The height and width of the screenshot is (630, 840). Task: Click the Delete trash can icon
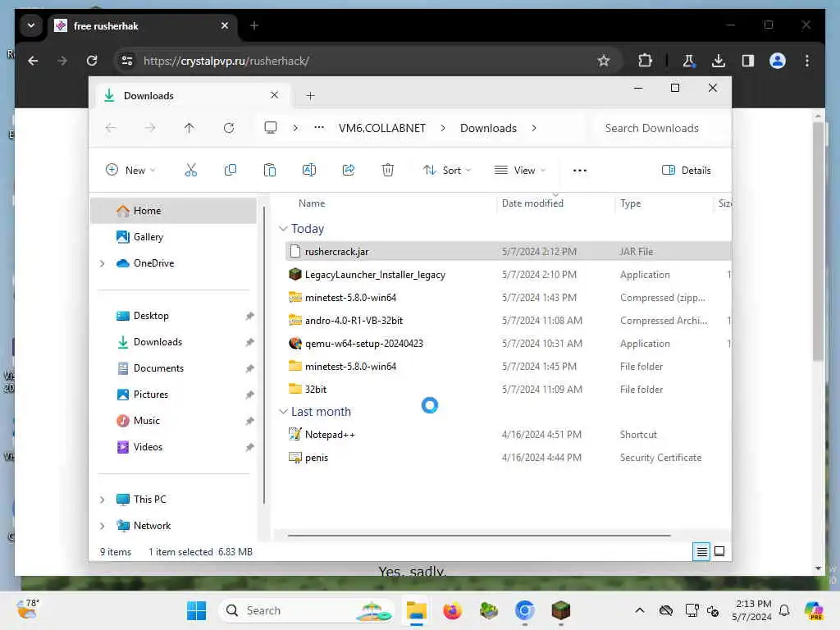click(x=388, y=171)
